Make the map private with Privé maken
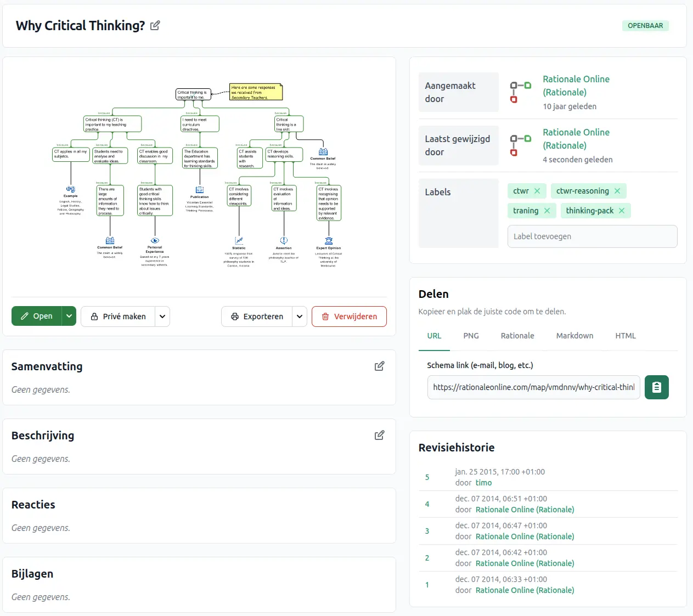The height and width of the screenshot is (616, 693). click(x=119, y=317)
